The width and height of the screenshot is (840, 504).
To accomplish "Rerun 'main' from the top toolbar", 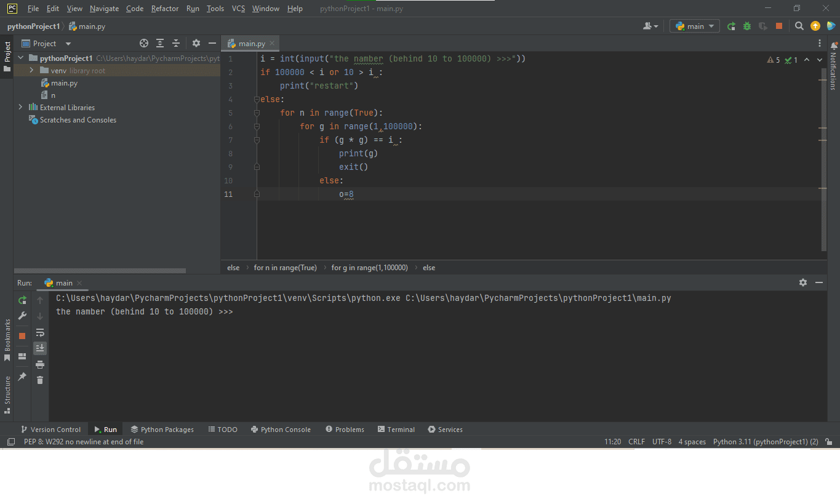I will click(x=731, y=26).
